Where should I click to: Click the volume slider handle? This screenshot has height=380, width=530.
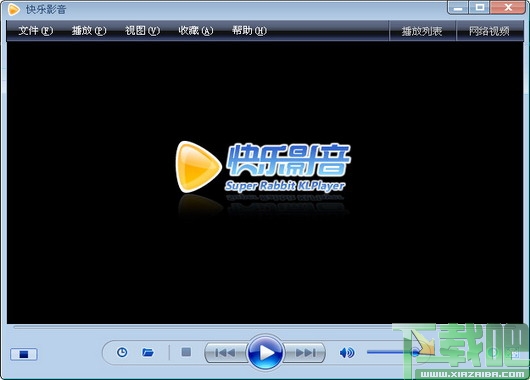(415, 353)
